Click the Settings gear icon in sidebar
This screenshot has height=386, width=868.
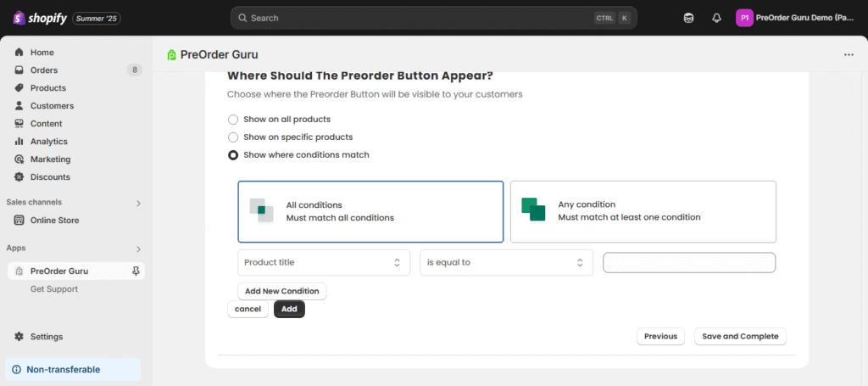pos(19,337)
